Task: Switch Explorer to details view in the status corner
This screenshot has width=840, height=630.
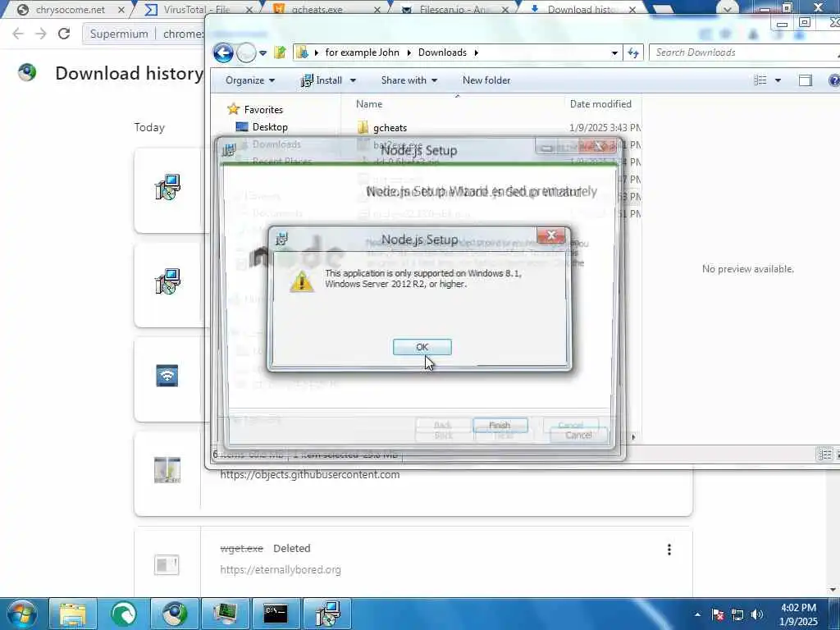Action: (825, 454)
